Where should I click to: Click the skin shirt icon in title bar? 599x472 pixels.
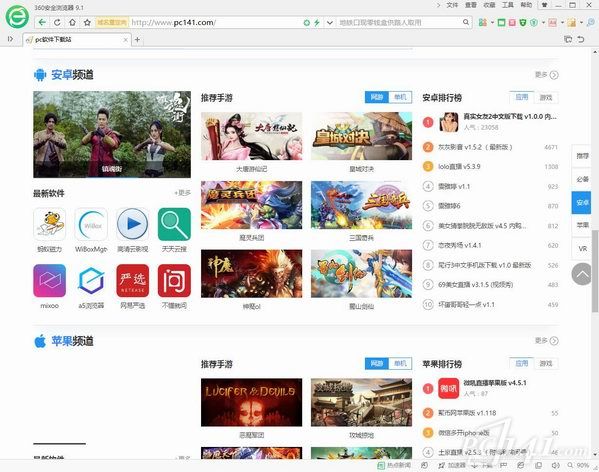coord(544,5)
